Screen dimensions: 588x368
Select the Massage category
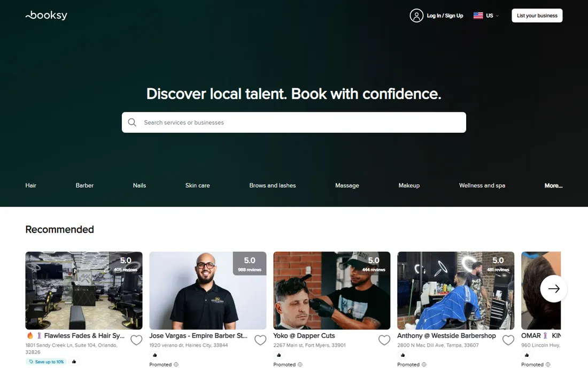pyautogui.click(x=347, y=185)
